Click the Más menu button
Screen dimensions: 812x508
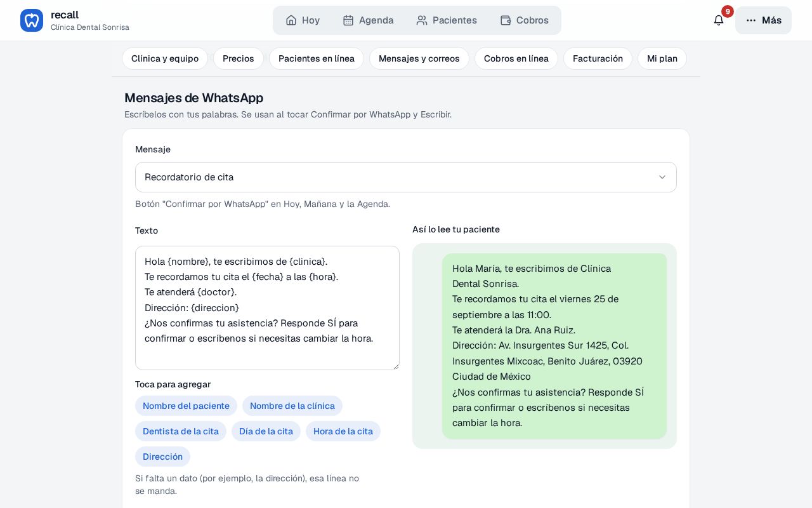[763, 20]
